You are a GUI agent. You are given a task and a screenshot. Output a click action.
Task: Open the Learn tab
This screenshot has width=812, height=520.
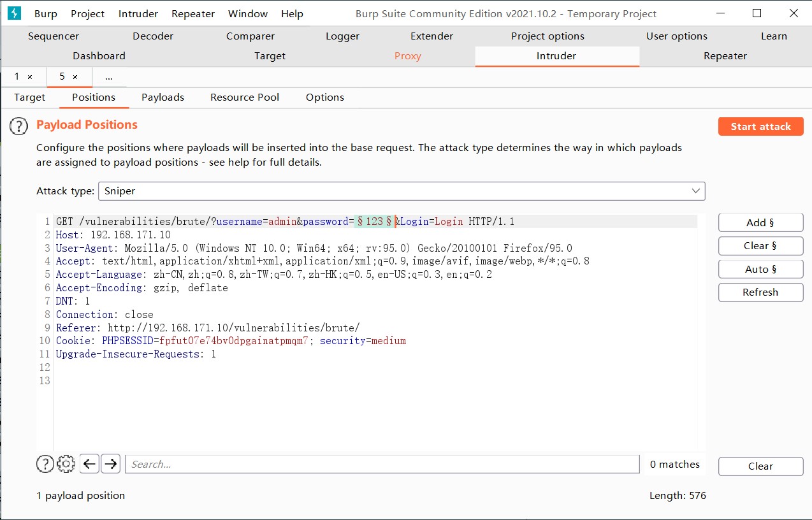click(x=774, y=36)
